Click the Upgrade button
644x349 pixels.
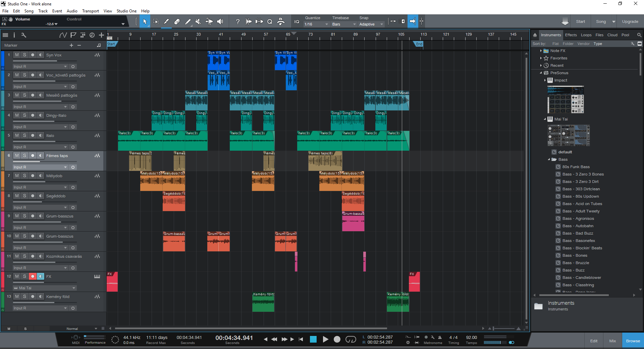(630, 21)
